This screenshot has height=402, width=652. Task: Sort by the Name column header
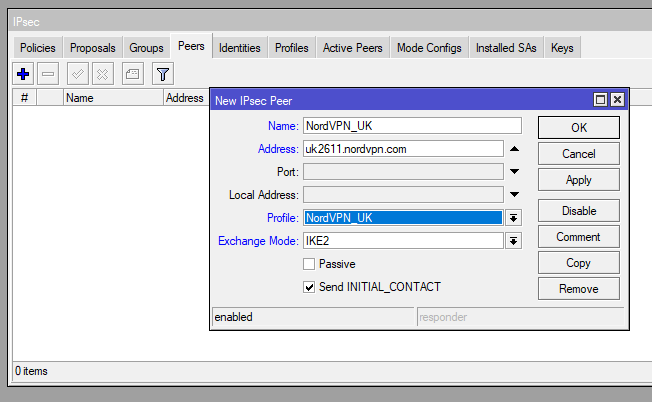click(x=113, y=98)
